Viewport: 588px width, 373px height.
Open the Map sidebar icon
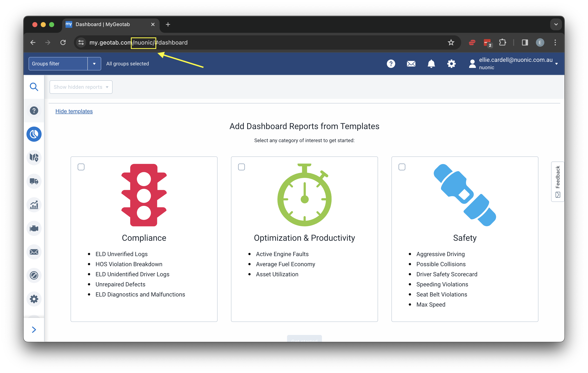click(34, 158)
